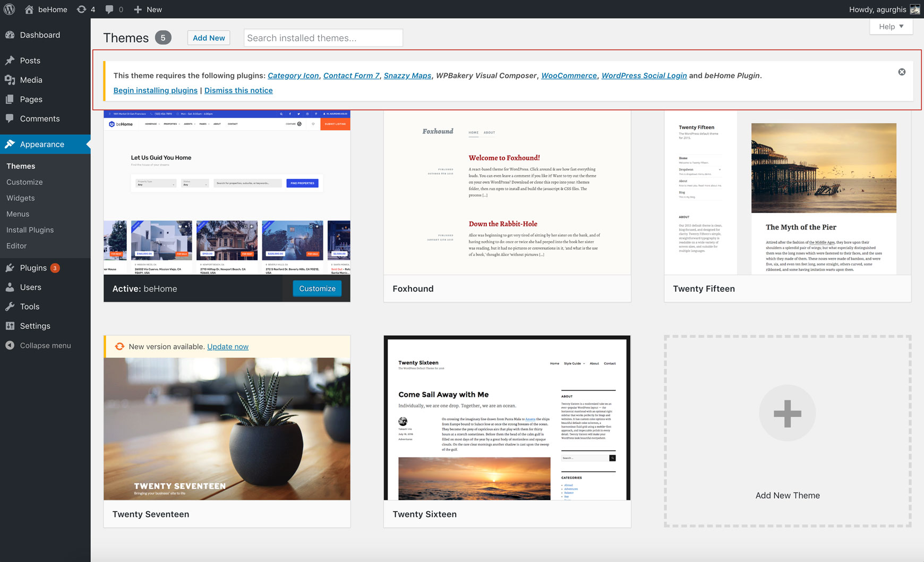Click the Plugins plug icon
Screen dimensions: 924x562
(10, 268)
